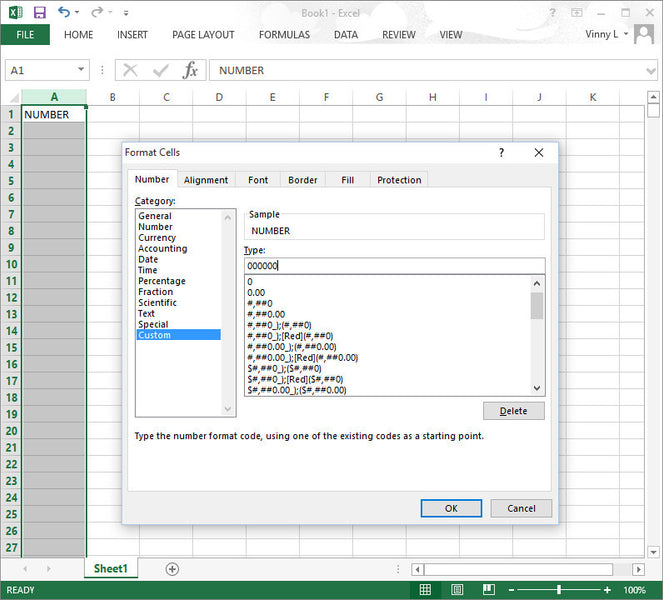Open Vinny L account dropdown
This screenshot has height=600, width=663.
[x=627, y=34]
